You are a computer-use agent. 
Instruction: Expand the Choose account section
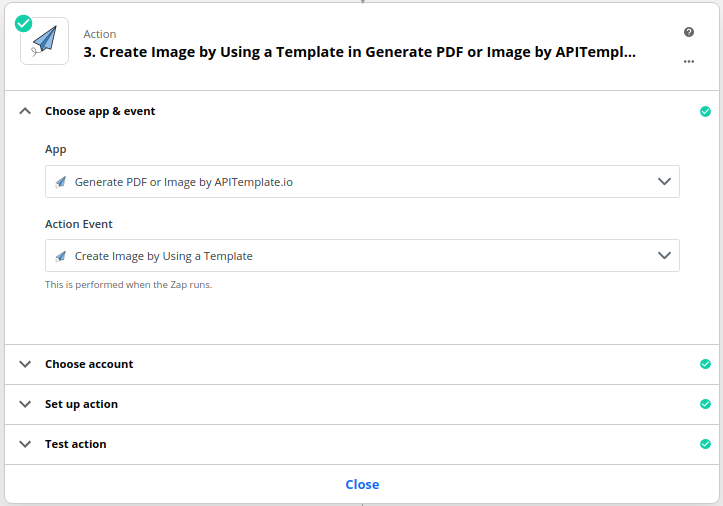coord(25,364)
